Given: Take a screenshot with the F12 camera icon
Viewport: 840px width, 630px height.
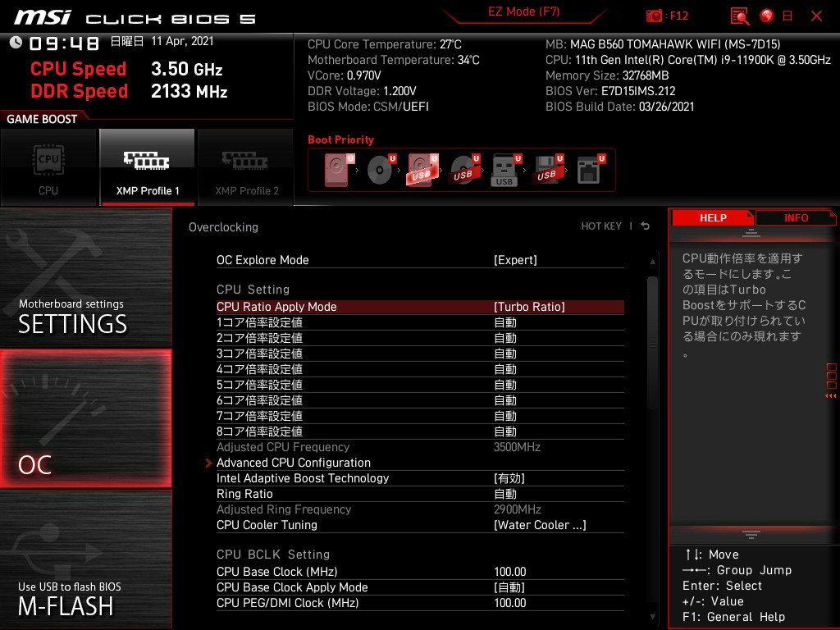Looking at the screenshot, I should pos(654,16).
